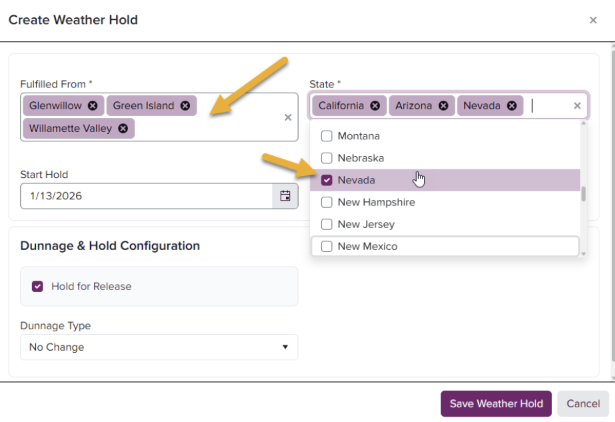Clear all selected states

coord(577,105)
